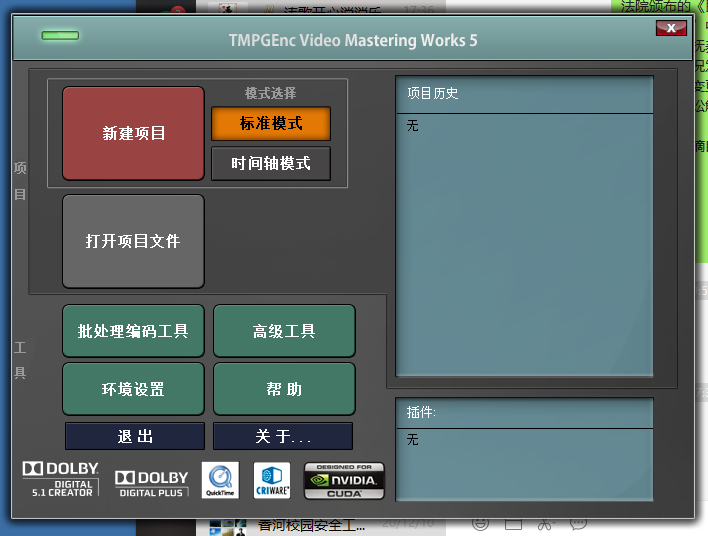Click the TMPGEnc Video Mastering Works 5 title

[x=353, y=40]
